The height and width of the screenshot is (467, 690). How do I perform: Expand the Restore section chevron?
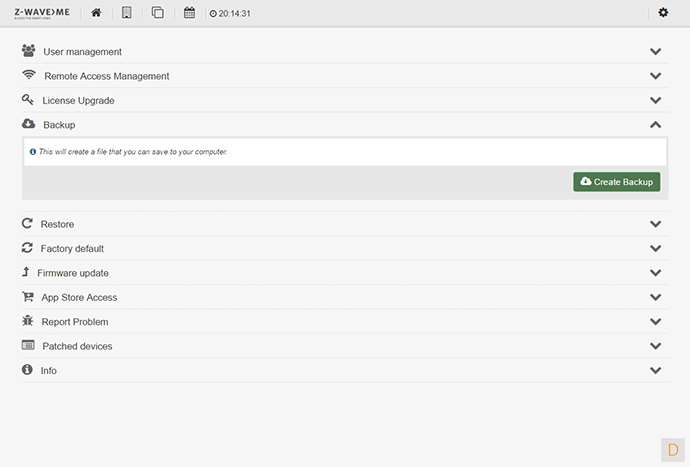(656, 224)
